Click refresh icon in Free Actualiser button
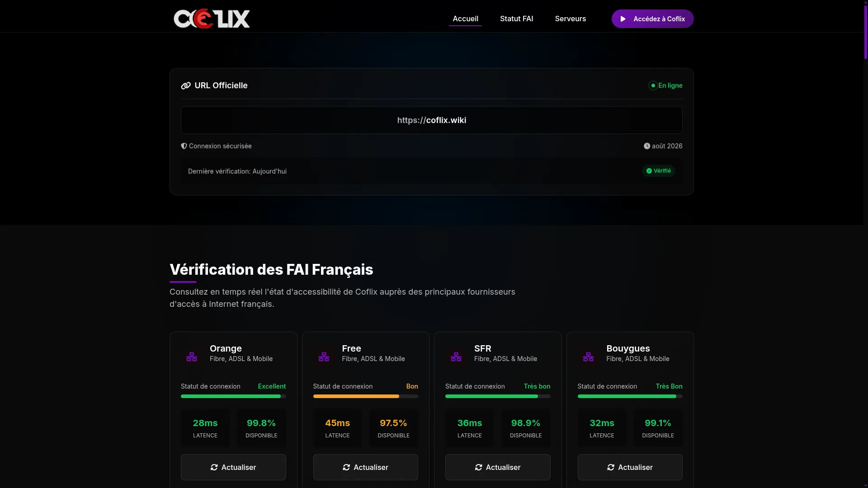 coord(346,467)
